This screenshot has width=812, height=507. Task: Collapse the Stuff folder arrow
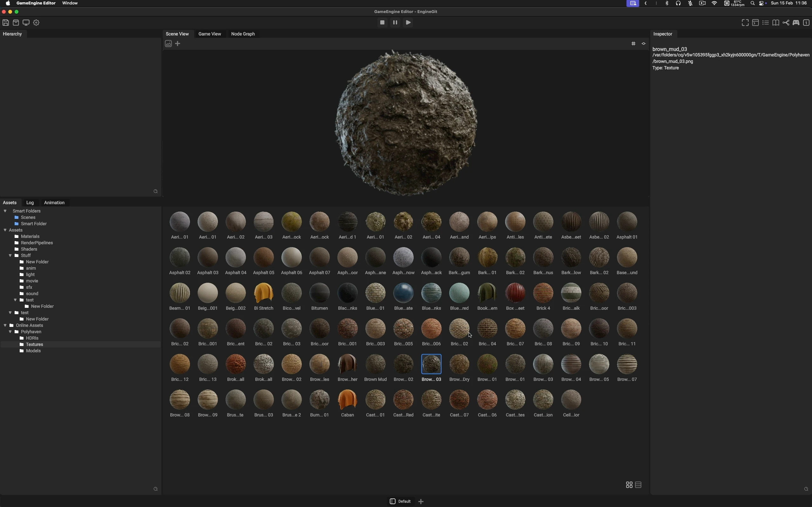pyautogui.click(x=10, y=255)
